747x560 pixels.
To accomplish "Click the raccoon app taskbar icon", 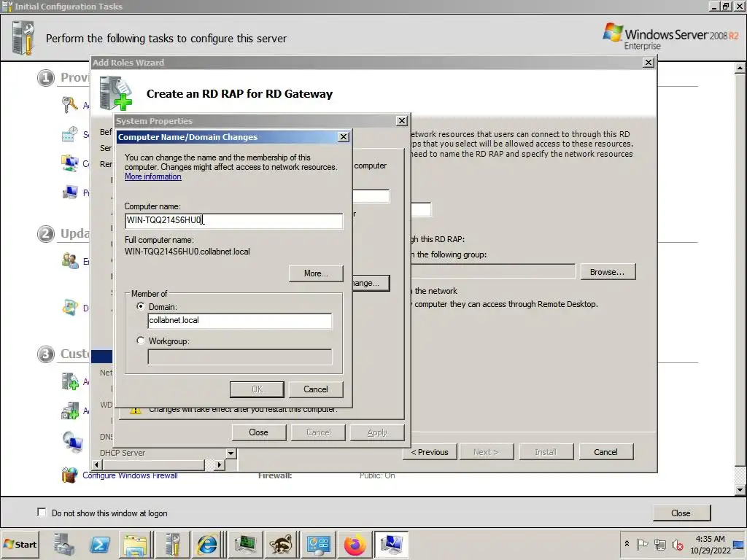I will [x=282, y=544].
